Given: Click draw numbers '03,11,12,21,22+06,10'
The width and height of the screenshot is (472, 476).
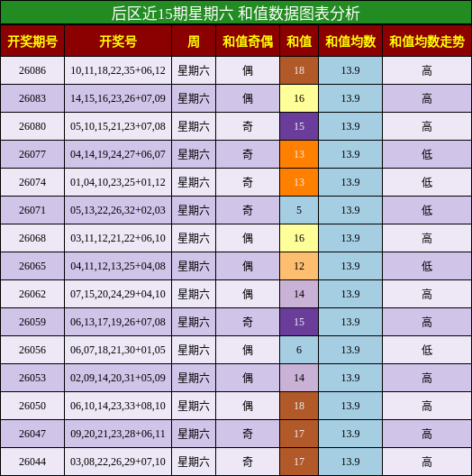Looking at the screenshot, I should pos(118,238).
